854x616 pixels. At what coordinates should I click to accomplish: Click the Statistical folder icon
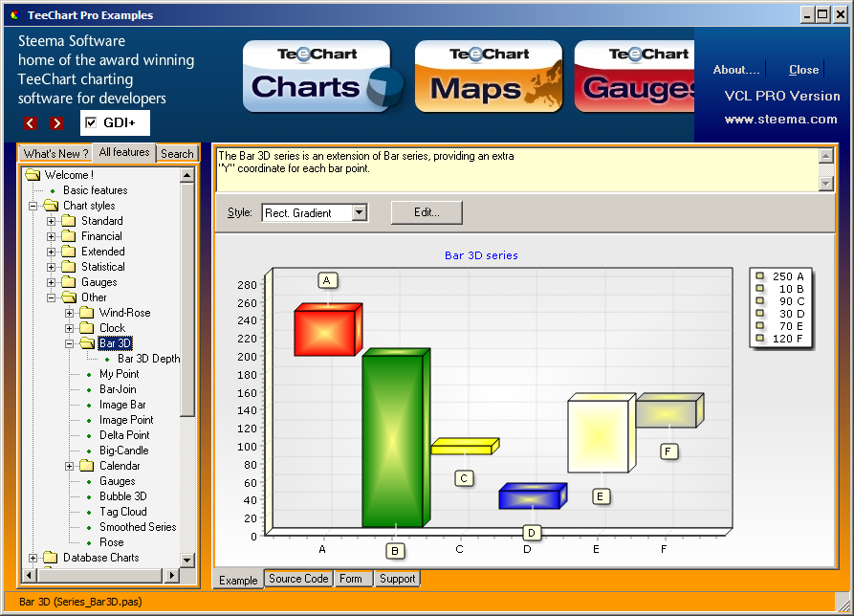click(x=69, y=266)
